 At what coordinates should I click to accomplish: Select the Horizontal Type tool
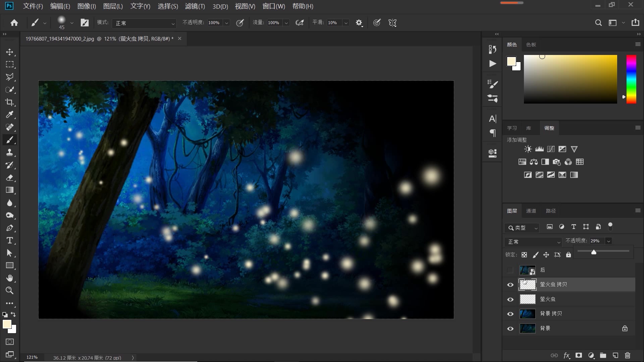(9, 240)
